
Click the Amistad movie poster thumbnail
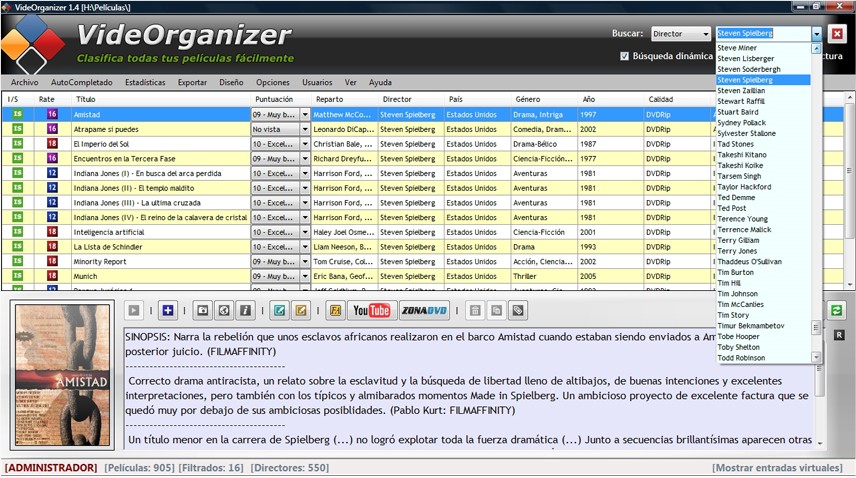63,375
